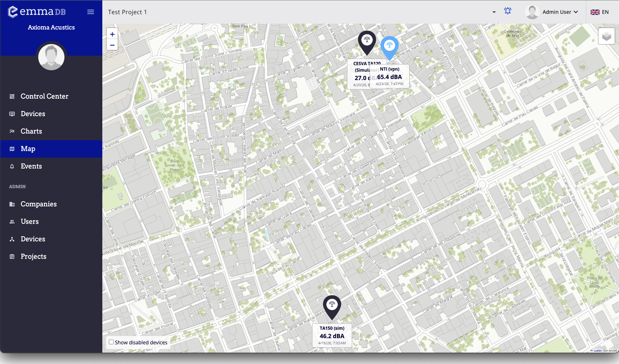619x364 pixels.
Task: Expand the Test Project 1 dropdown arrow
Action: [x=494, y=12]
